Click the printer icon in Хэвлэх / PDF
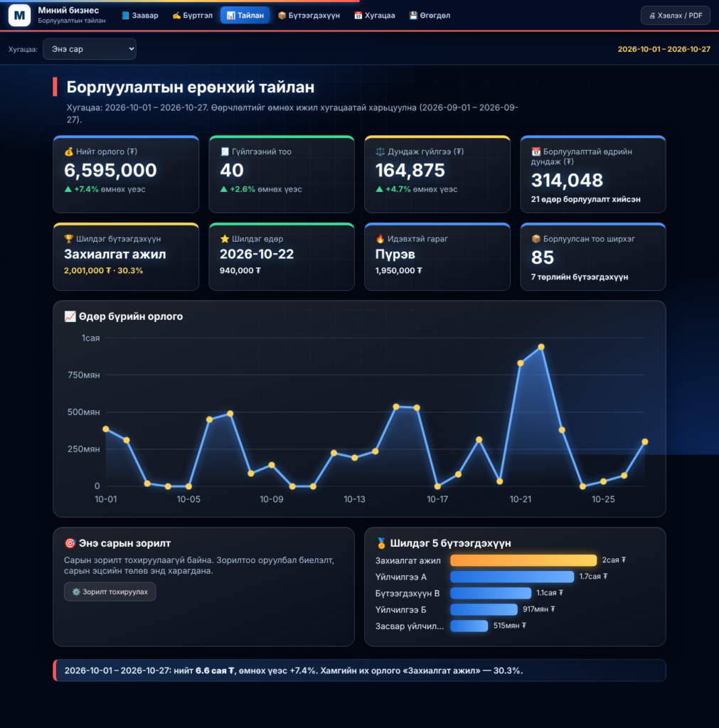Screen dimensions: 719x728 coord(652,16)
